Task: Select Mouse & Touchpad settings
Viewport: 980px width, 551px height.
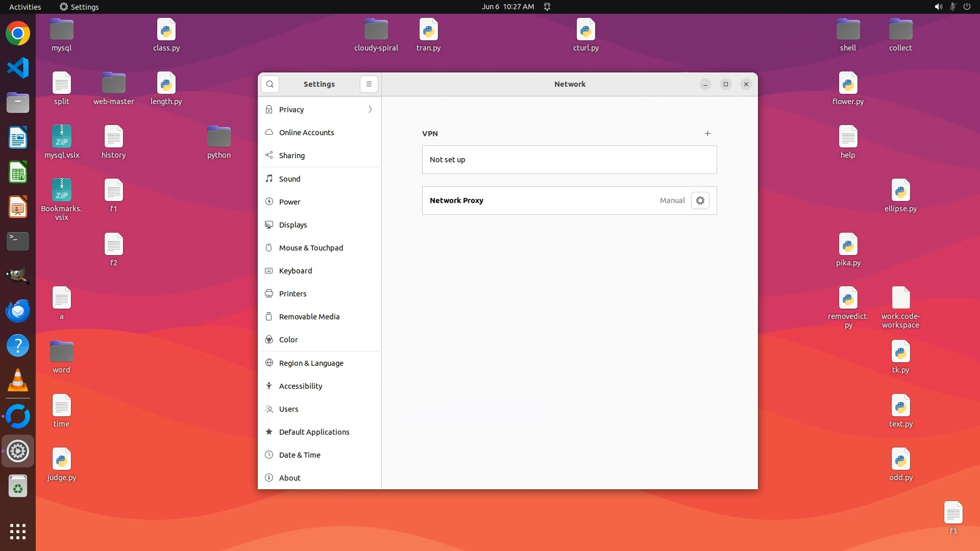Action: click(311, 248)
